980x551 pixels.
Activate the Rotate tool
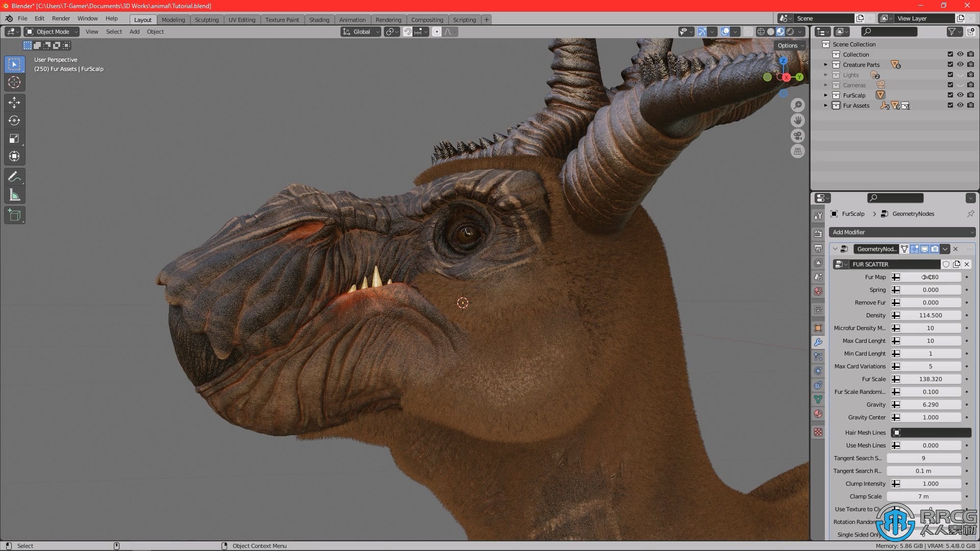14,120
